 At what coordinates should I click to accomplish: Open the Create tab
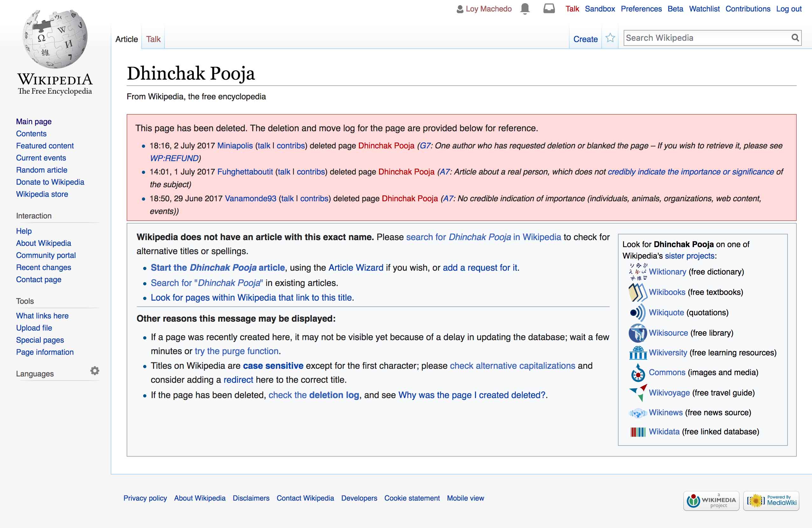click(585, 39)
